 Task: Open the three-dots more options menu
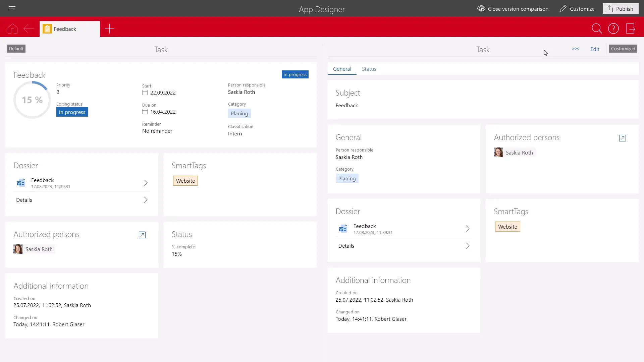pos(576,49)
